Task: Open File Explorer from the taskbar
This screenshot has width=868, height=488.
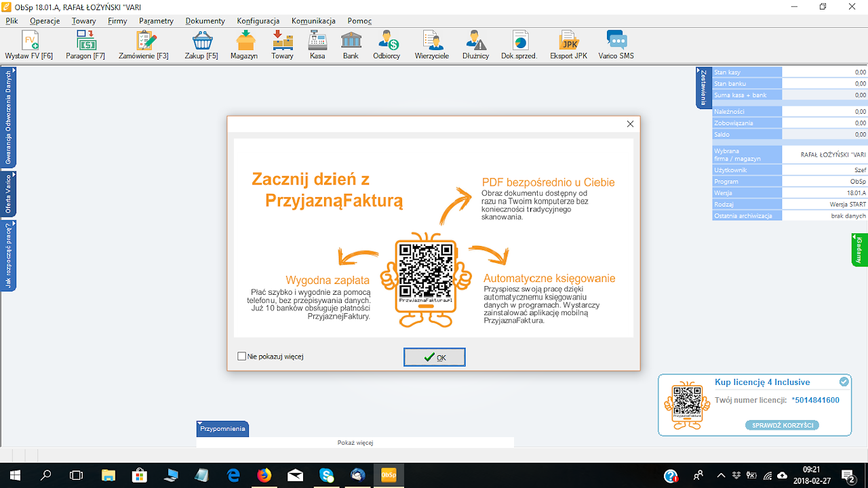Action: pyautogui.click(x=108, y=475)
